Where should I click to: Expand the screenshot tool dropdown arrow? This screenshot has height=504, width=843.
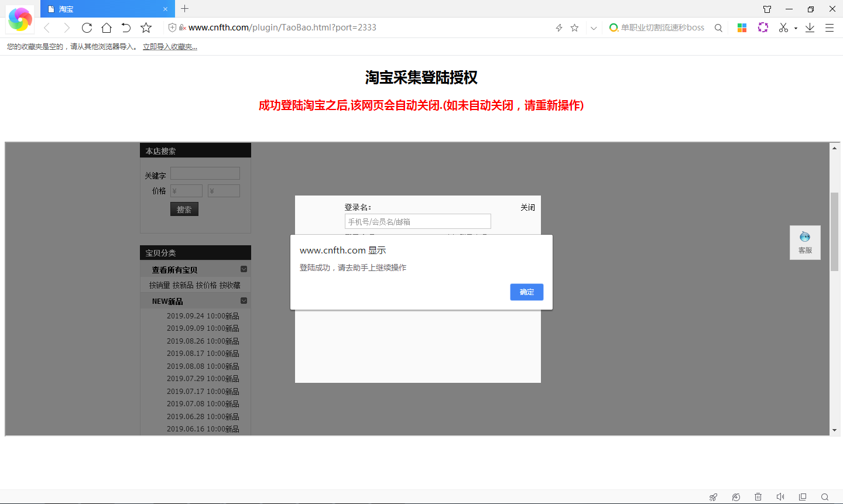tap(796, 28)
